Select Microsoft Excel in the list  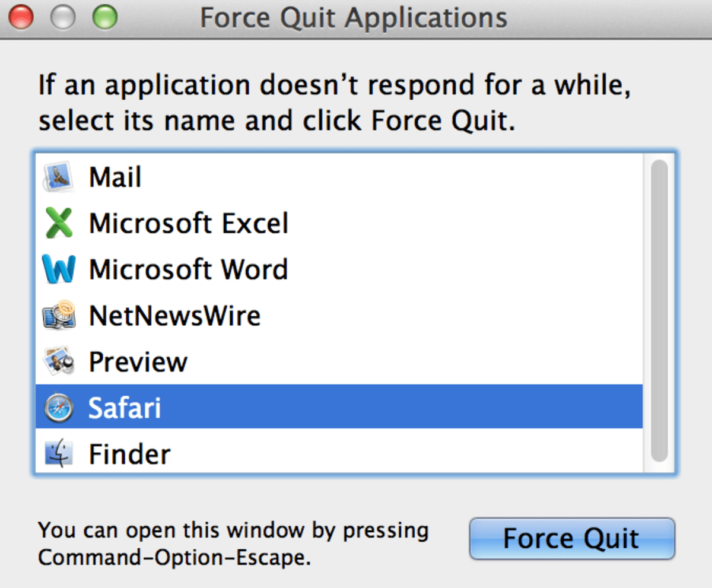click(188, 223)
